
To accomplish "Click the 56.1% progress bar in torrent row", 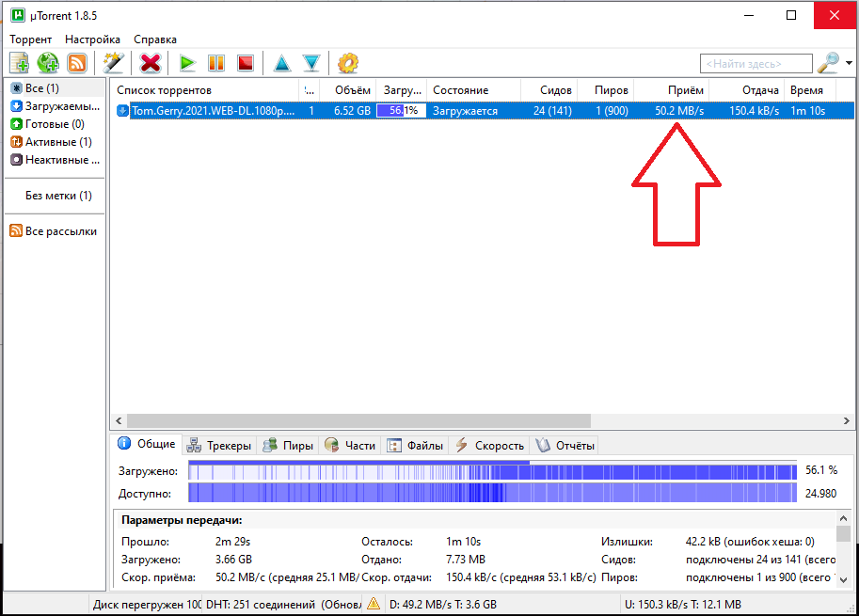I will (x=402, y=111).
